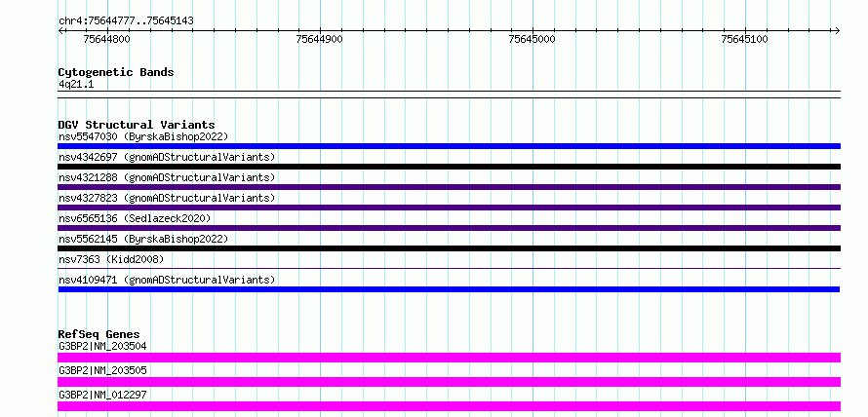Click the nsv4327823 (gnomADStructuralVariants) label

[167, 198]
